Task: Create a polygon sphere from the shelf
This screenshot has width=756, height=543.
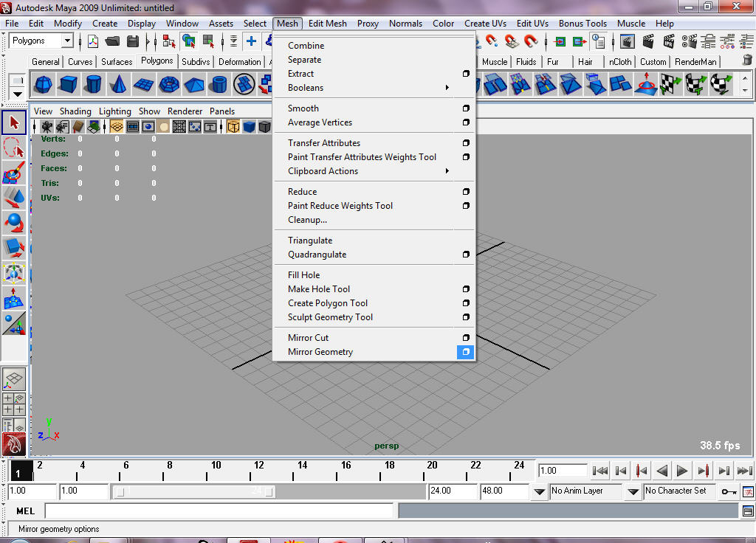Action: point(44,84)
